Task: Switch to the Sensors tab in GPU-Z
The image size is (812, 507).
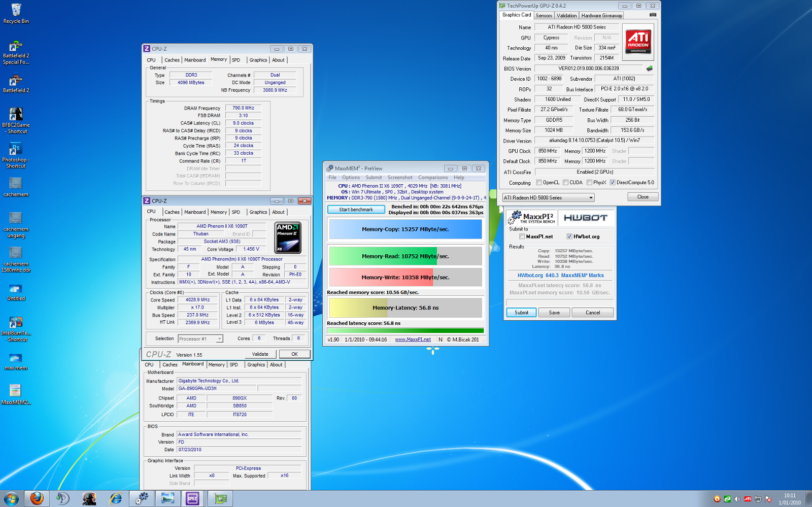Action: pos(544,16)
